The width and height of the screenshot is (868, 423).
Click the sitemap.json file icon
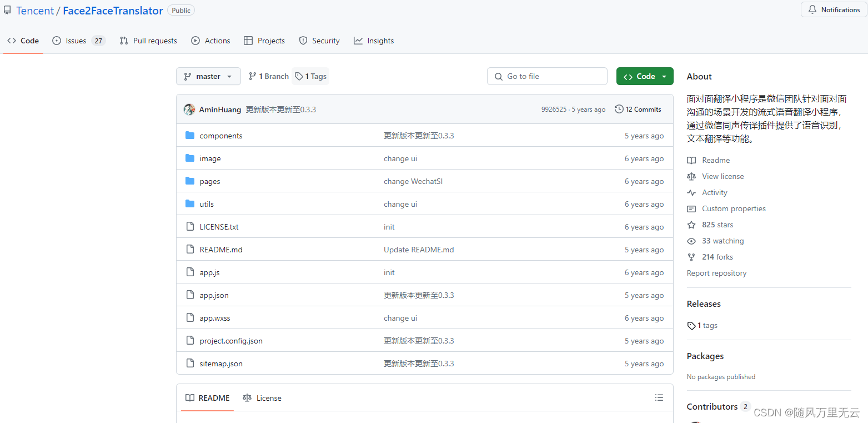(x=190, y=363)
